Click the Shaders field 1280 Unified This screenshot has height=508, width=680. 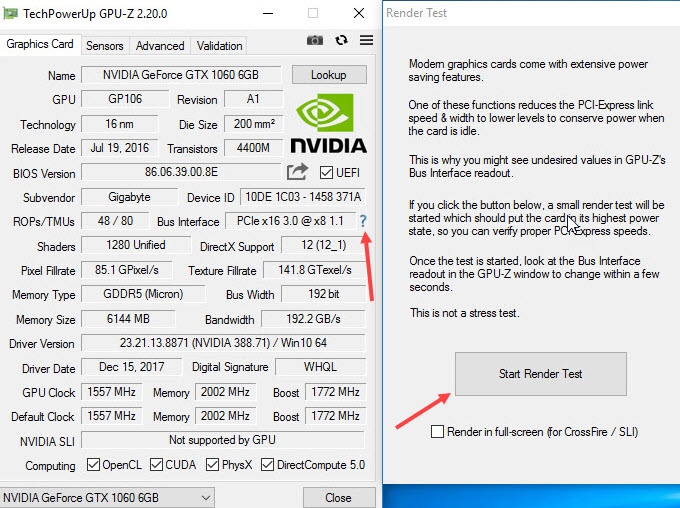click(x=136, y=245)
